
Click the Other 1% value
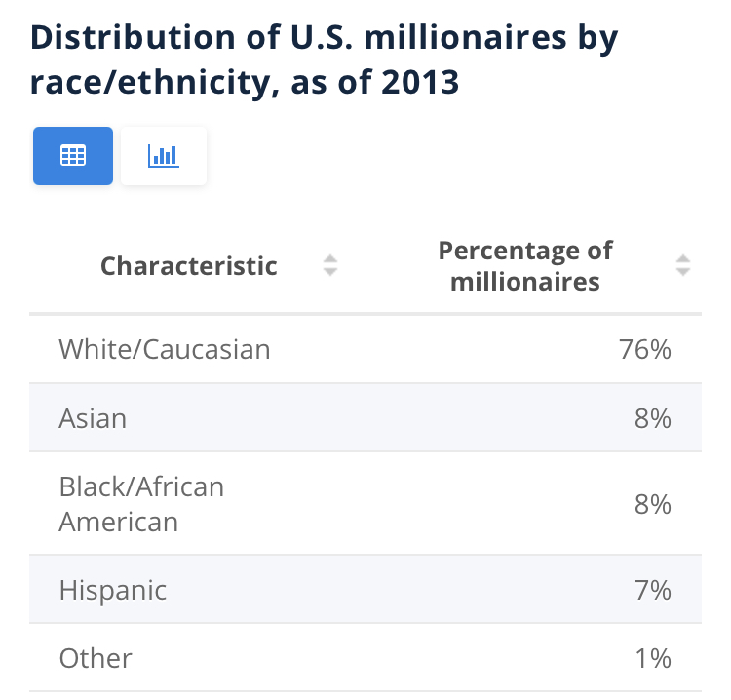point(652,658)
